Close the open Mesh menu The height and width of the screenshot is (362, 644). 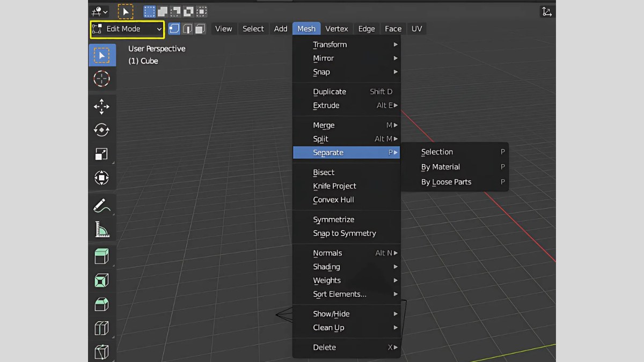306,29
